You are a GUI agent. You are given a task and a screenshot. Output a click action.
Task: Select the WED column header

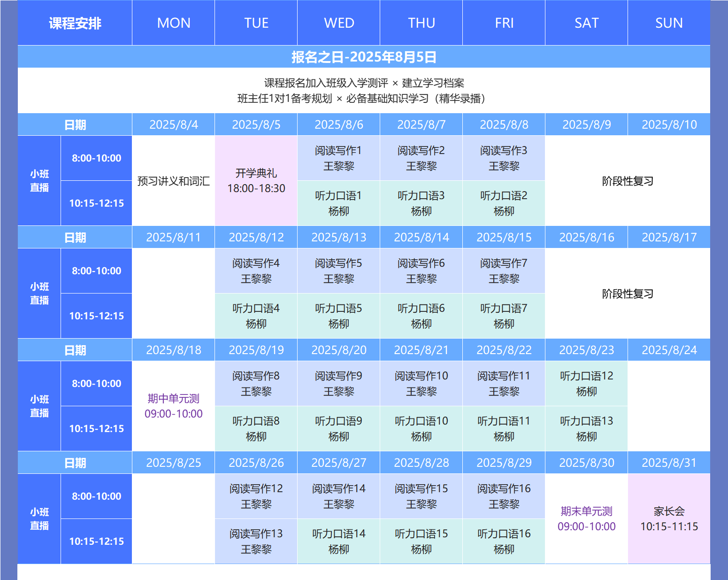[339, 23]
